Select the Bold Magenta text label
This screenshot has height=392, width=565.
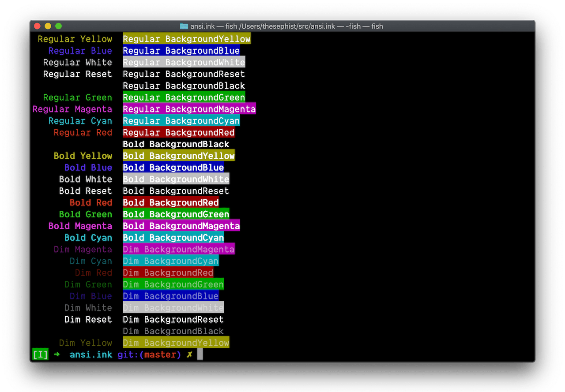point(80,226)
